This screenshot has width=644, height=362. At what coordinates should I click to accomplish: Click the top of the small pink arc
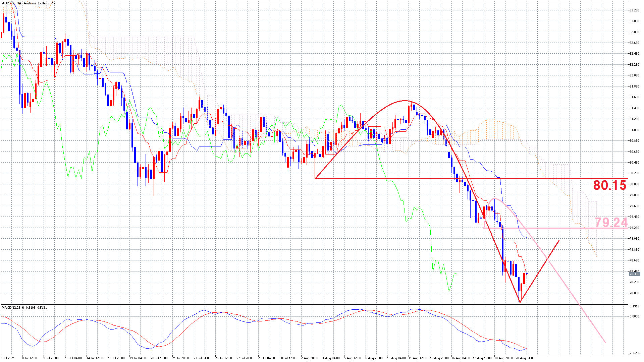494,199
